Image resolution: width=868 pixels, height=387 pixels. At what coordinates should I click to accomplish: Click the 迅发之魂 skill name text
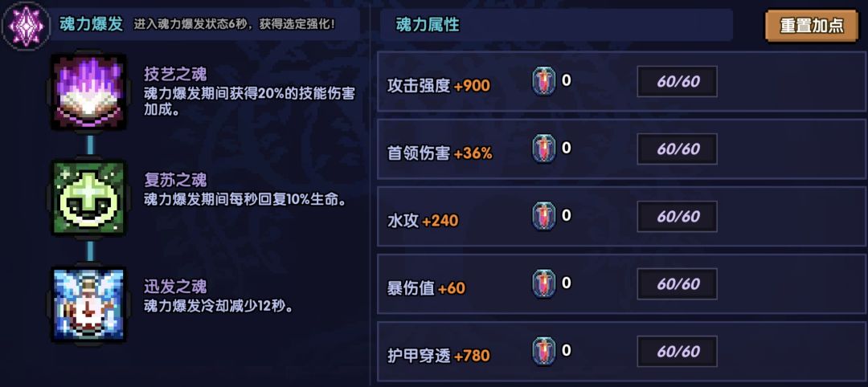[175, 287]
